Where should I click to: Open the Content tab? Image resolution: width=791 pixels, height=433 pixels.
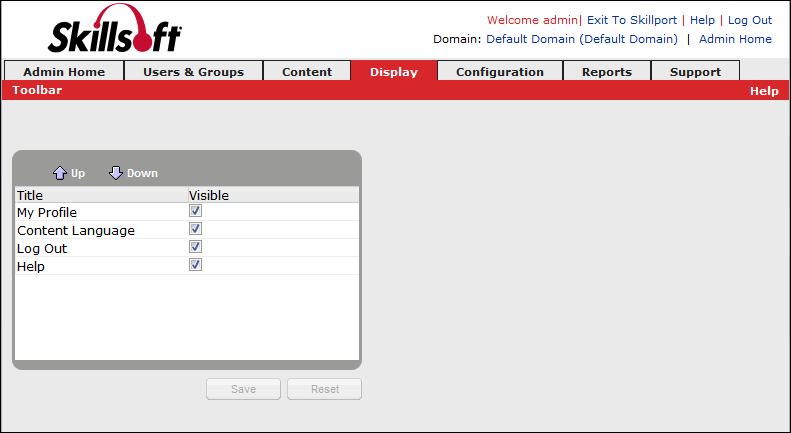[307, 72]
